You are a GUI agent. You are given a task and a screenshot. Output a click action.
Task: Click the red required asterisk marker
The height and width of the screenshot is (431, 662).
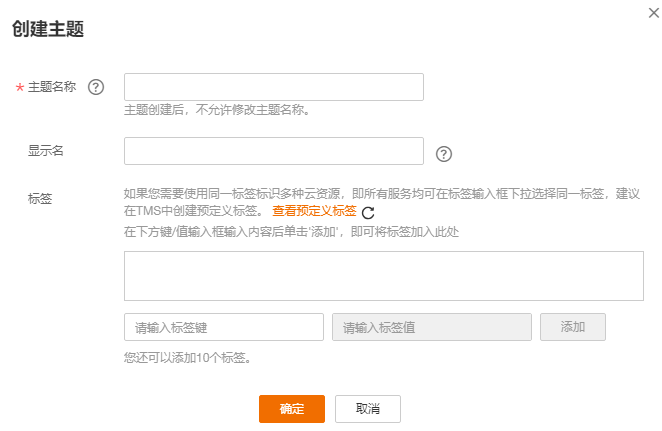tap(19, 88)
